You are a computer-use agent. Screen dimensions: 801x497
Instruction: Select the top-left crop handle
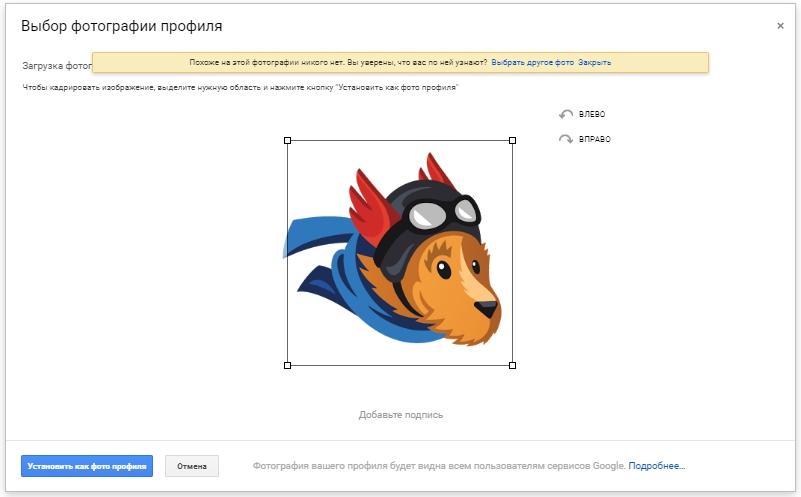coord(287,140)
